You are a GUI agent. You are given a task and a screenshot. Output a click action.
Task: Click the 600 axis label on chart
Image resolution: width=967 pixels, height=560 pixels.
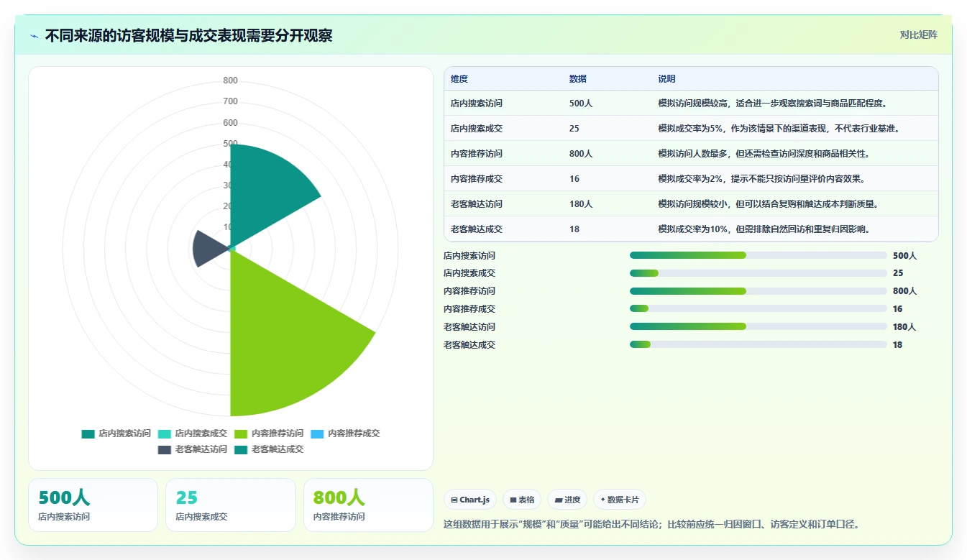point(230,123)
